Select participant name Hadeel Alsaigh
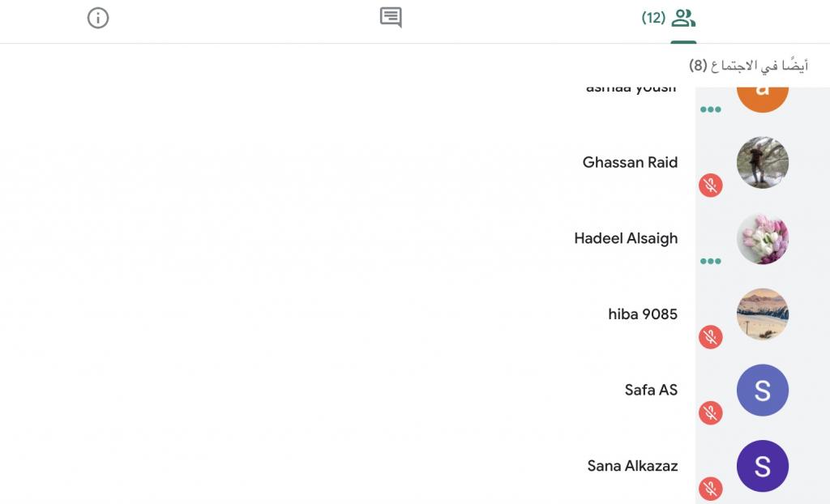This screenshot has height=504, width=830. point(625,238)
